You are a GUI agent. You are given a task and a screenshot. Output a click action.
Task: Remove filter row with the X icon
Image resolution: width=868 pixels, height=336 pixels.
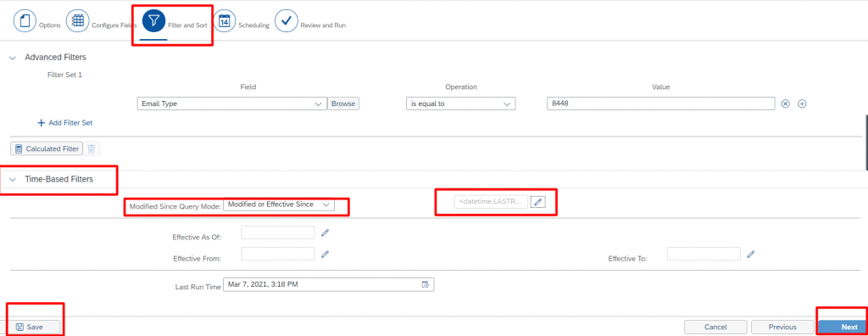(x=785, y=104)
